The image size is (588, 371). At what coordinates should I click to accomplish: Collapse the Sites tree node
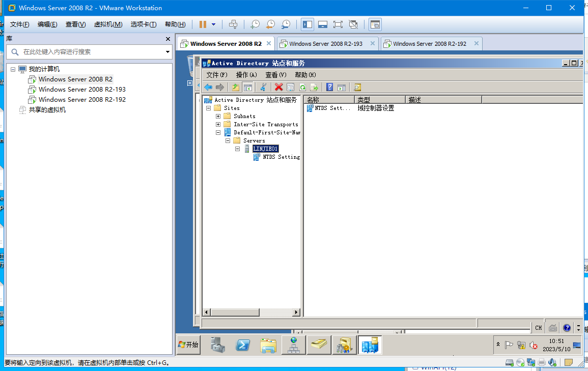(x=209, y=108)
